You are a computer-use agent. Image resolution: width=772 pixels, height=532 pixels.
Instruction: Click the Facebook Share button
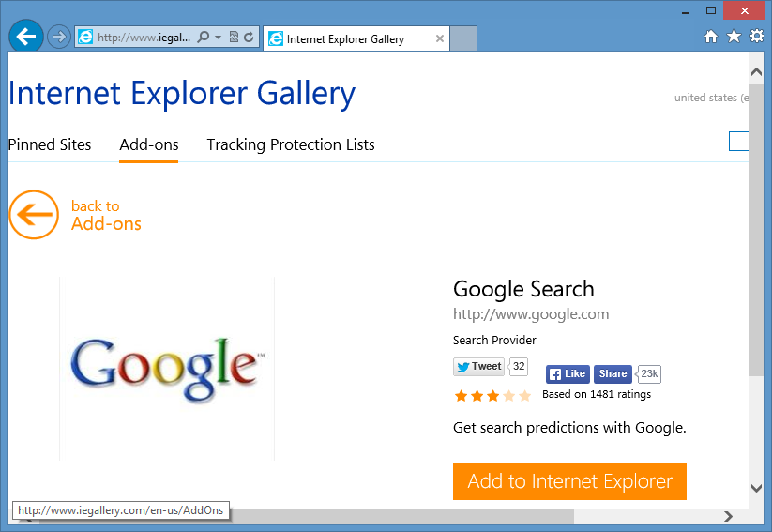coord(613,374)
